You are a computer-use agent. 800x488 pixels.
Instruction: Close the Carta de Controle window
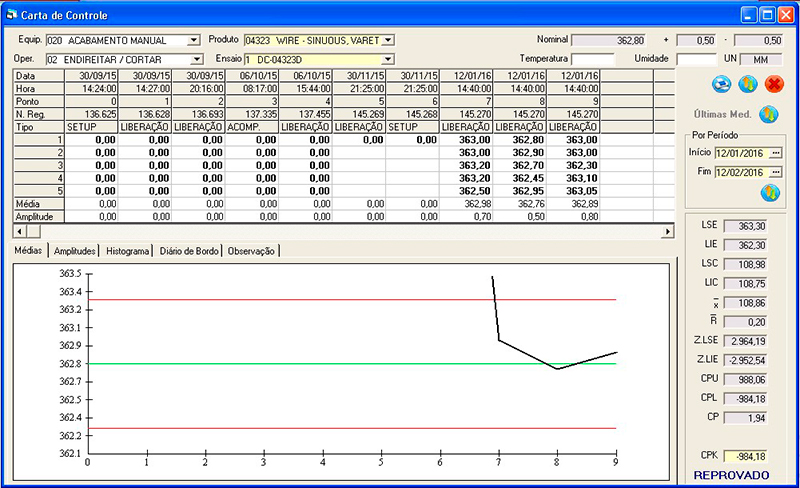tap(786, 15)
